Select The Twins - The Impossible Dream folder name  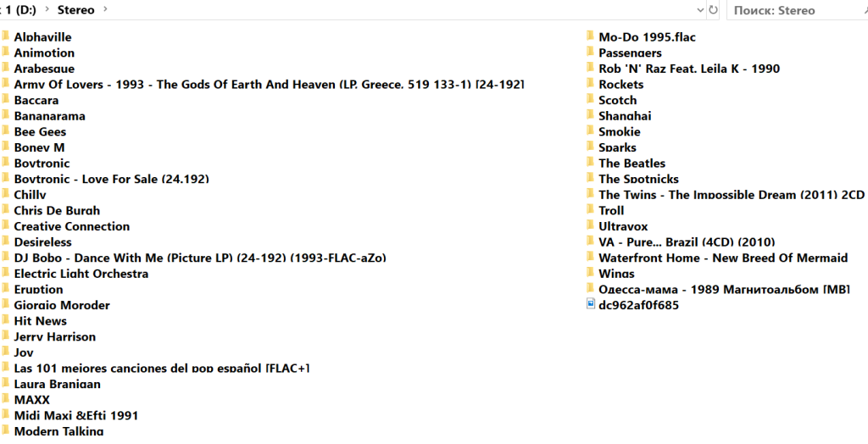732,195
